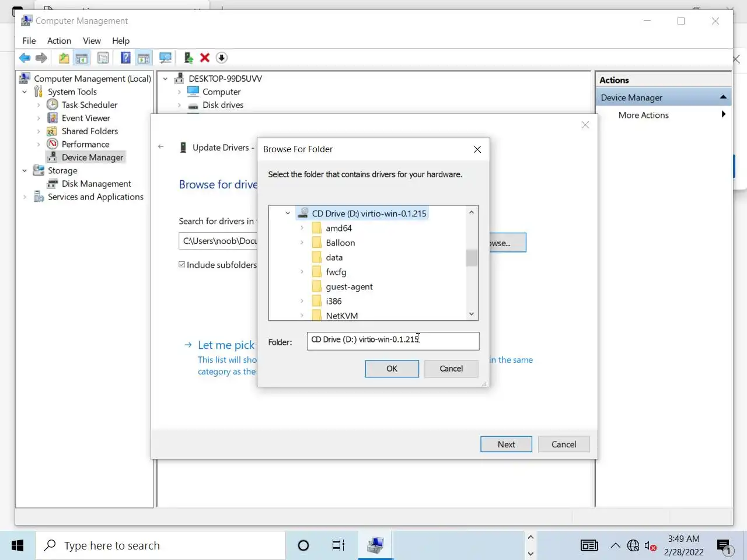Open Task View on taskbar
The width and height of the screenshot is (747, 560).
338,545
